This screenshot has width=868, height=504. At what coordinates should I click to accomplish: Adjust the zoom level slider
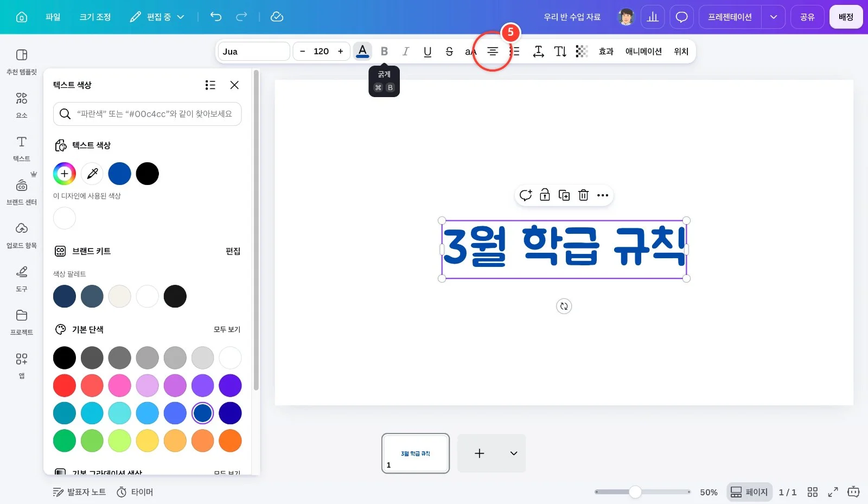click(x=635, y=492)
